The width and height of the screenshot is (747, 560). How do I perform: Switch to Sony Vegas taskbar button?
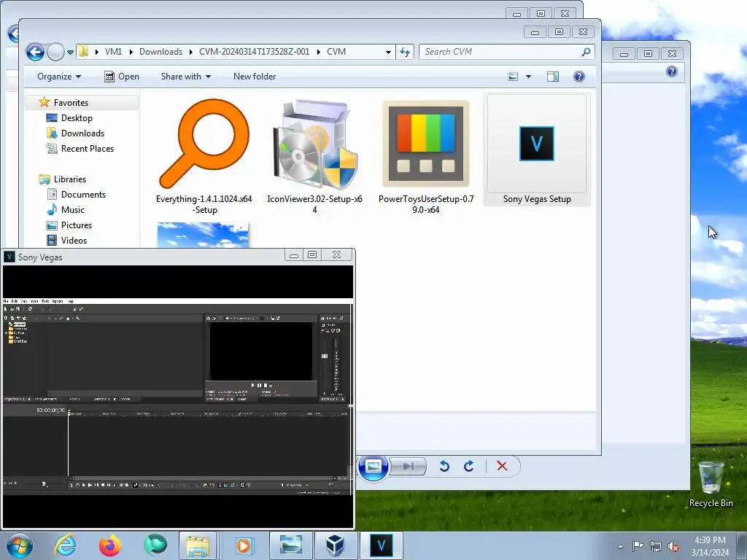point(381,545)
